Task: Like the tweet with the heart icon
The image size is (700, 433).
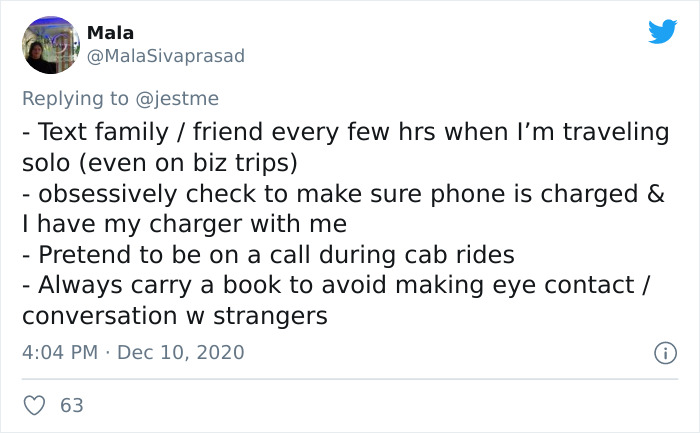Action: click(x=34, y=405)
